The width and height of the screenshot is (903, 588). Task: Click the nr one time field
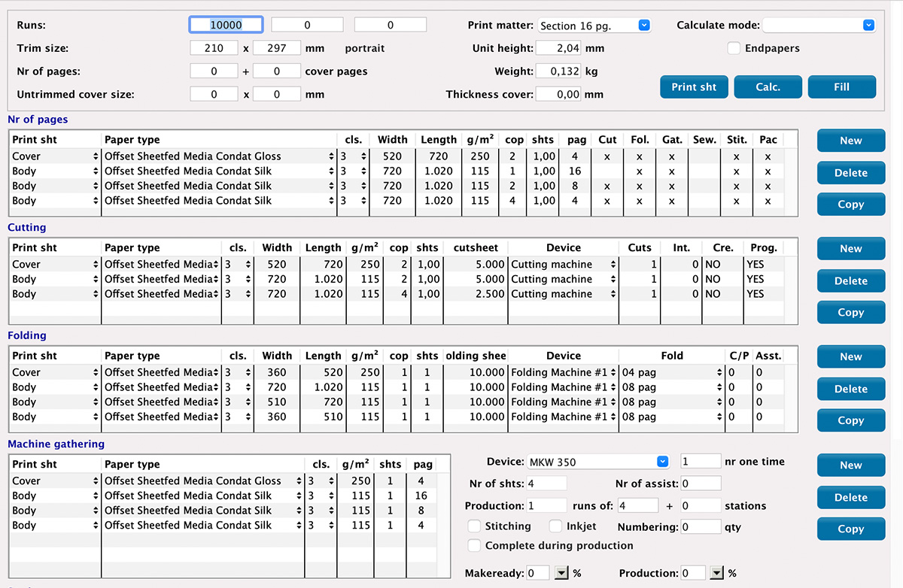coord(701,462)
